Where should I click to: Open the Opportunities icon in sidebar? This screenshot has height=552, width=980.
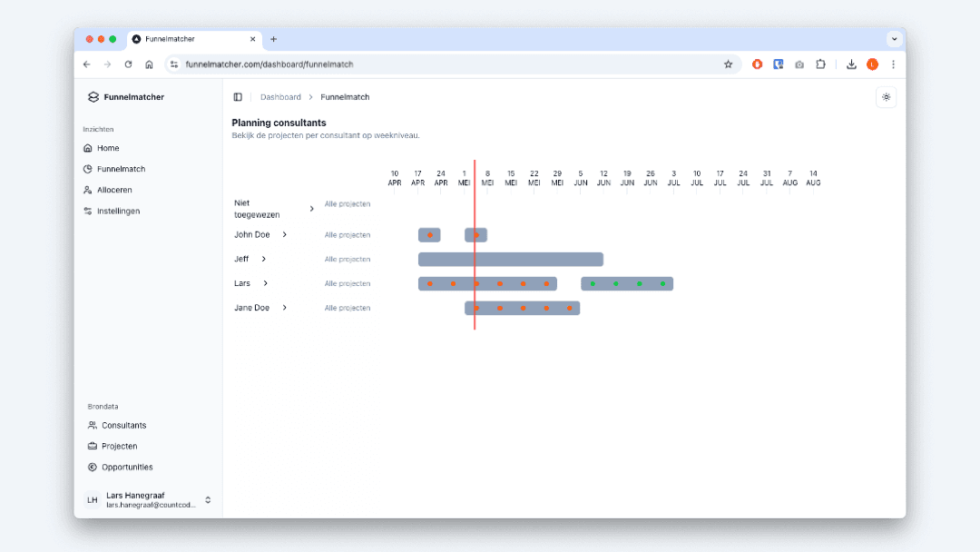coord(93,467)
